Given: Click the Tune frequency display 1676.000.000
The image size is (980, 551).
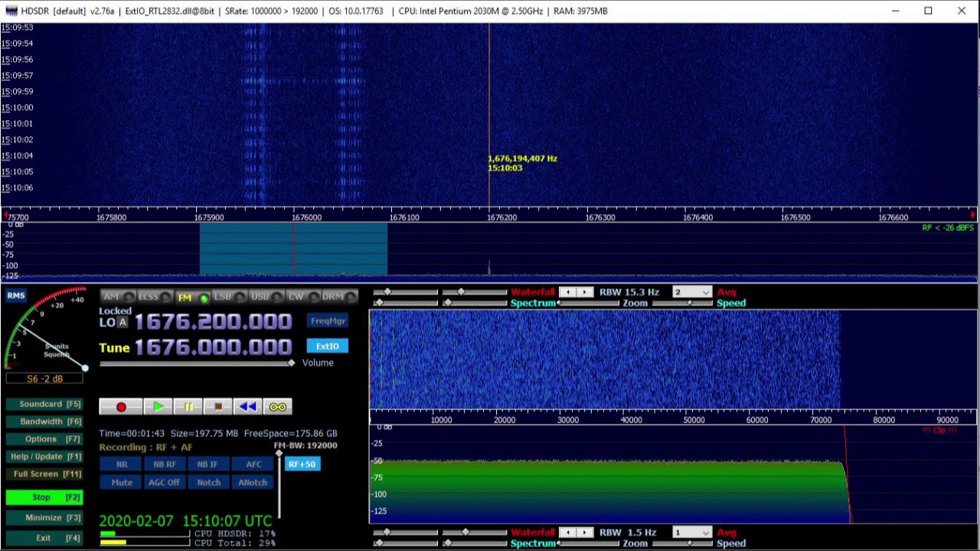Looking at the screenshot, I should 214,347.
